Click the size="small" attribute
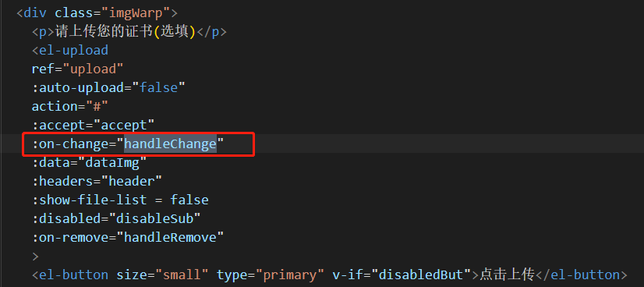The image size is (644, 287). (163, 275)
